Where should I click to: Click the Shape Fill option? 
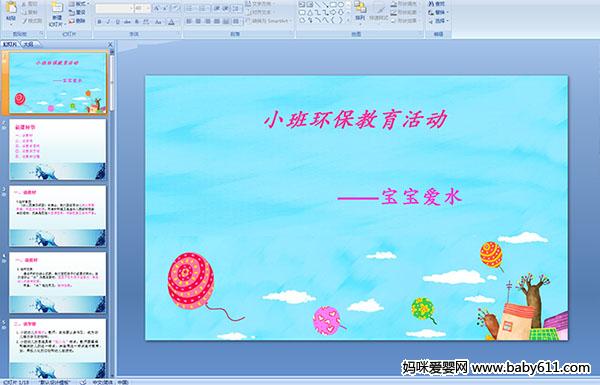[x=405, y=3]
